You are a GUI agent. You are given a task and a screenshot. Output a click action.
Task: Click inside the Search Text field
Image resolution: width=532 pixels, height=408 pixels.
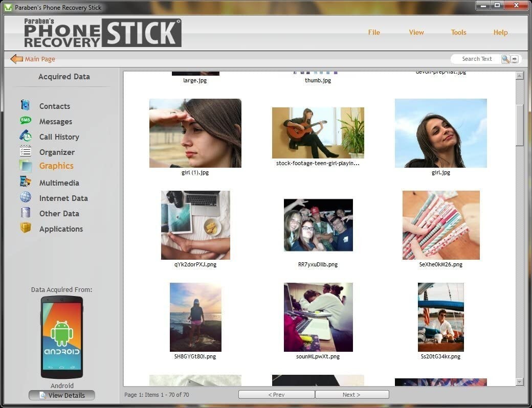tap(476, 59)
